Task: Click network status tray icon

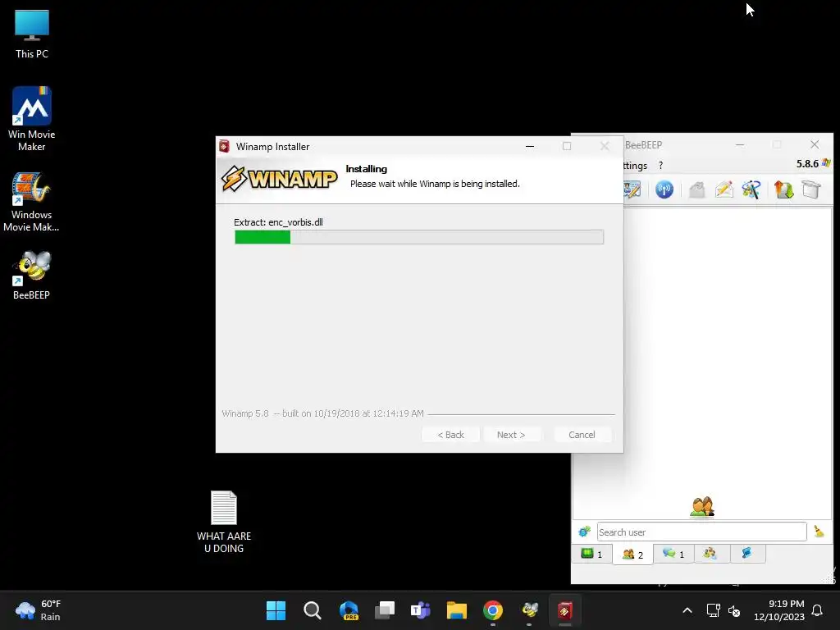Action: click(x=714, y=610)
